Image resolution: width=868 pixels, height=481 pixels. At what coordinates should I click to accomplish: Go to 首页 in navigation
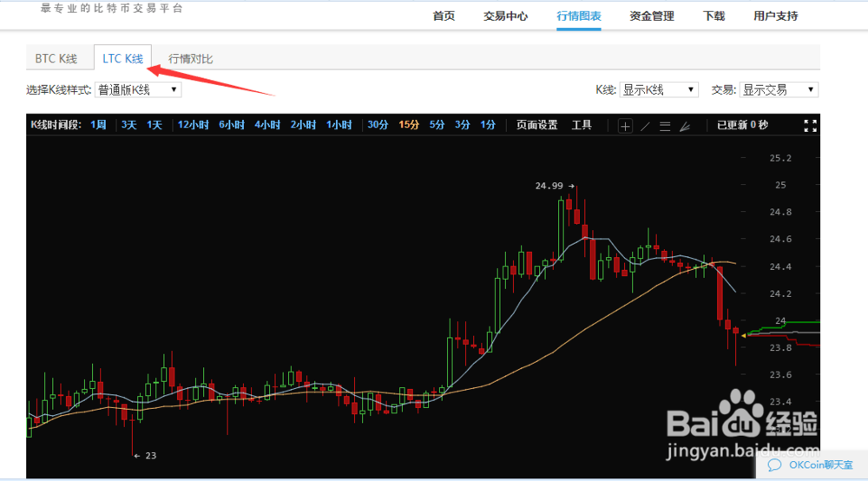(x=444, y=16)
